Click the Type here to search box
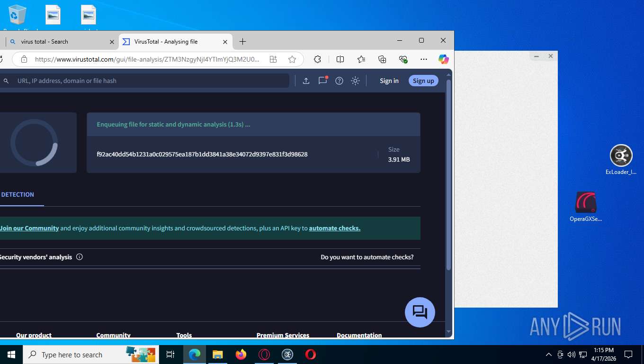644x364 pixels. point(91,355)
